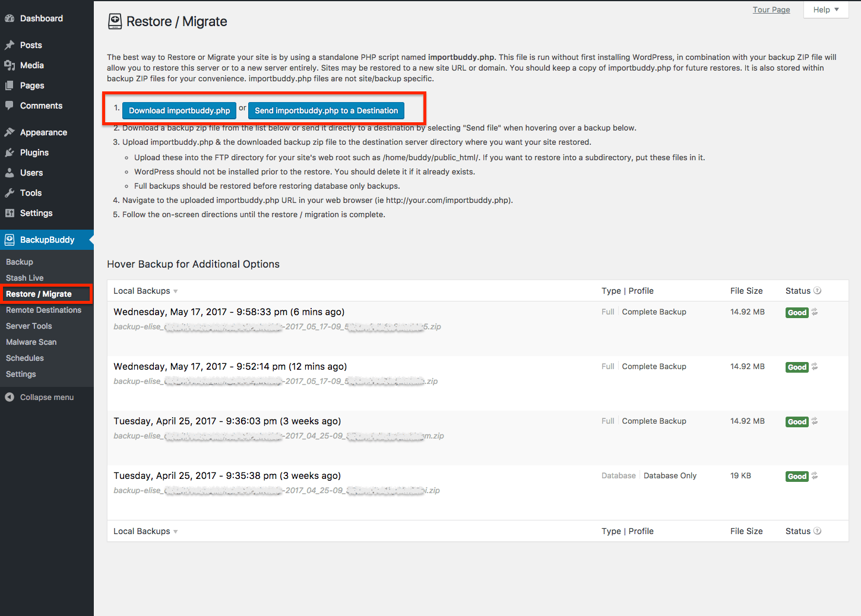Viewport: 861px width, 616px height.
Task: Open Schedules submenu item
Action: [x=25, y=358]
